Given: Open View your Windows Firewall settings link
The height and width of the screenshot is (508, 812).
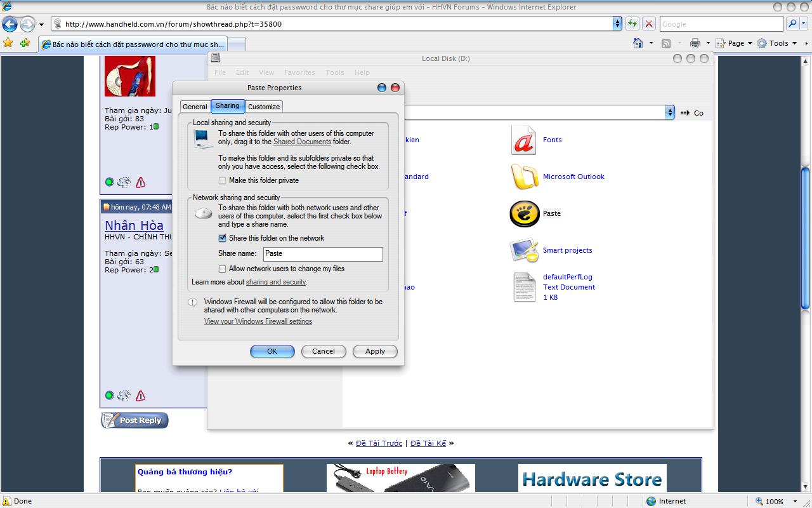Looking at the screenshot, I should tap(258, 322).
